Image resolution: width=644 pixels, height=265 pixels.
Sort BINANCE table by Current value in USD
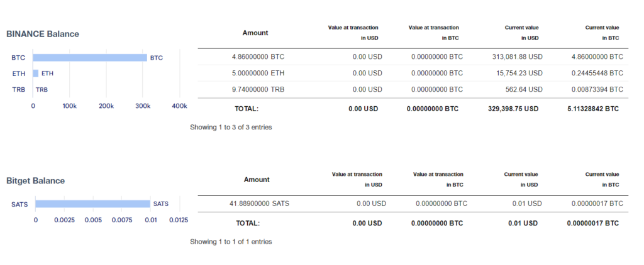point(521,33)
